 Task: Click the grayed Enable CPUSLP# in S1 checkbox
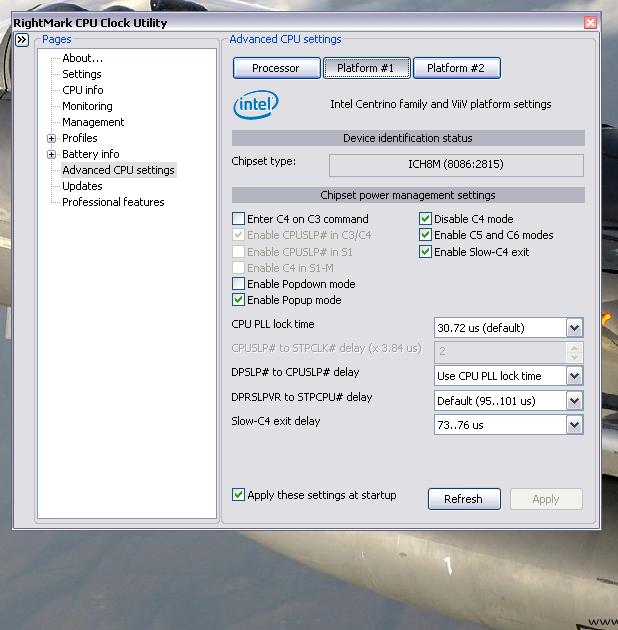pyautogui.click(x=238, y=252)
